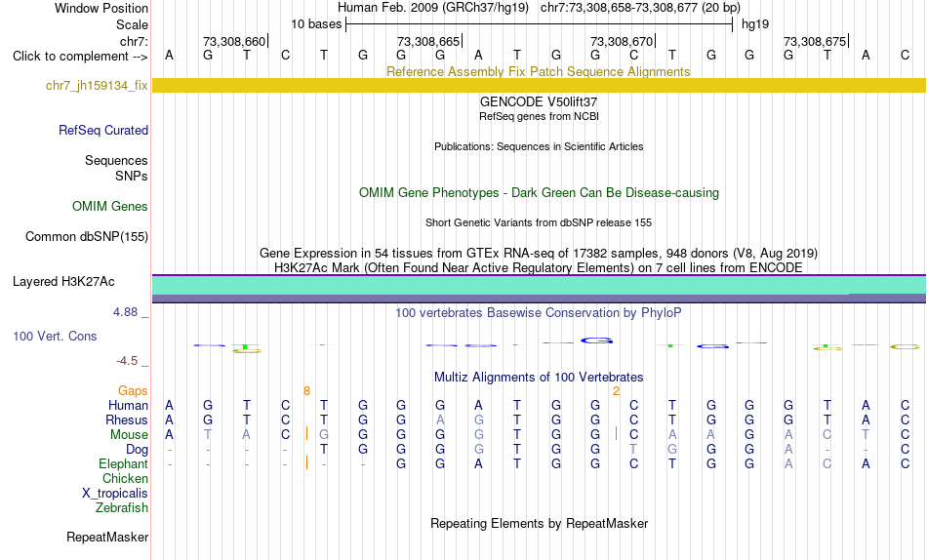927x560 pixels.
Task: Click the orange gap count 8
Action: point(306,391)
